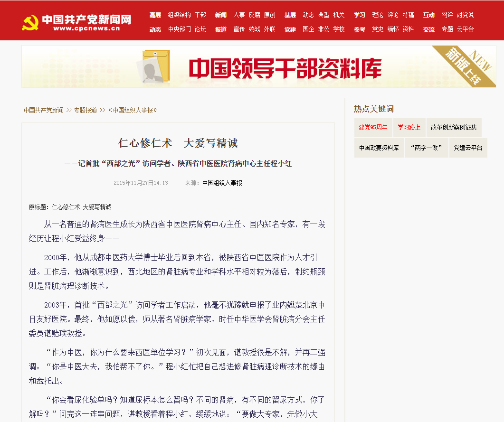Go to 缅怀 section

click(393, 29)
